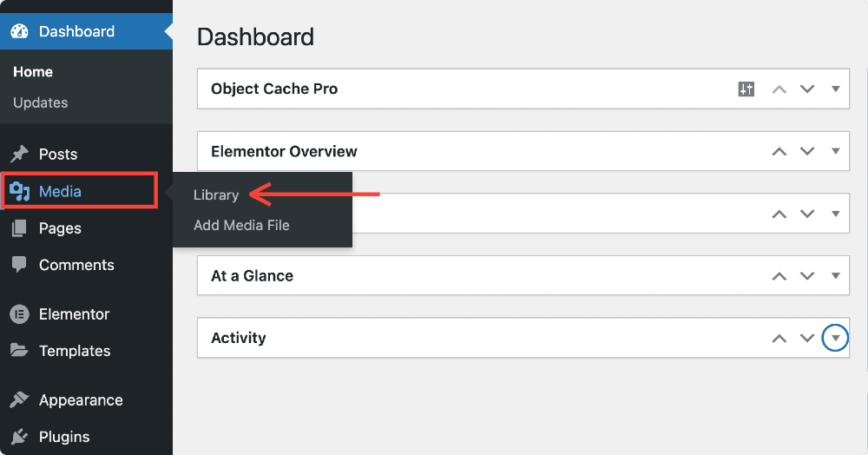
Task: Click the Comments speech bubble icon
Action: click(x=19, y=265)
